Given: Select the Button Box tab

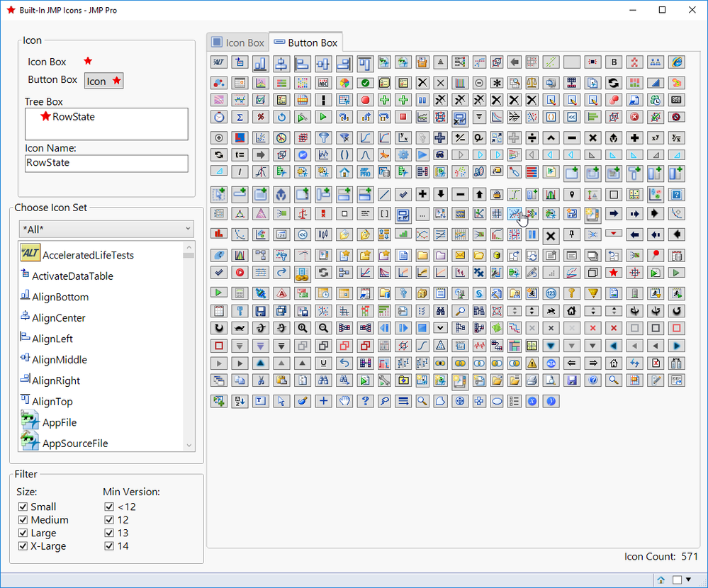Looking at the screenshot, I should coord(305,43).
